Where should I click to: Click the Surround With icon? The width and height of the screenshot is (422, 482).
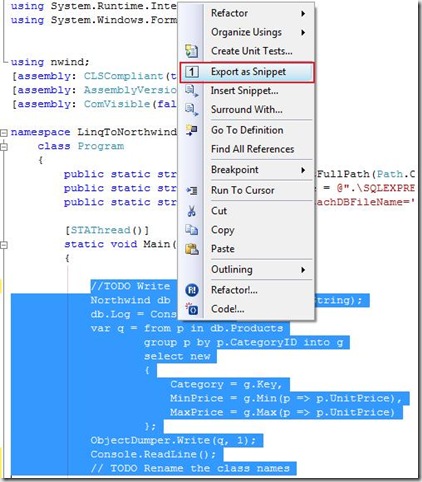click(192, 110)
